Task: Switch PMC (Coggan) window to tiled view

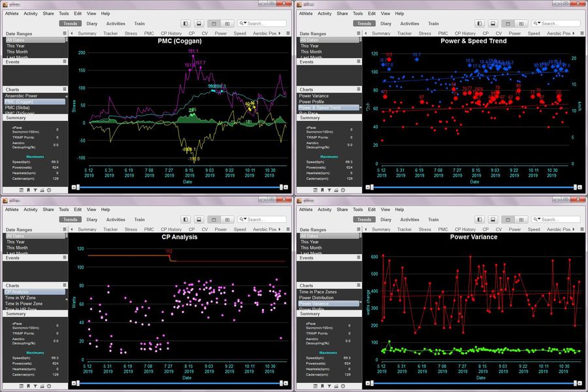Action: [x=227, y=24]
